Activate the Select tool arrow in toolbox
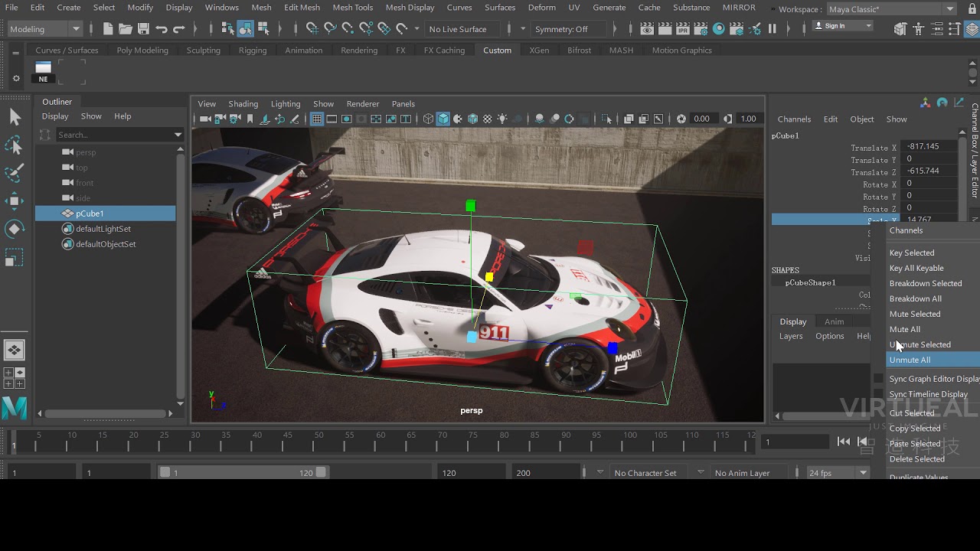This screenshot has height=551, width=980. click(x=15, y=117)
